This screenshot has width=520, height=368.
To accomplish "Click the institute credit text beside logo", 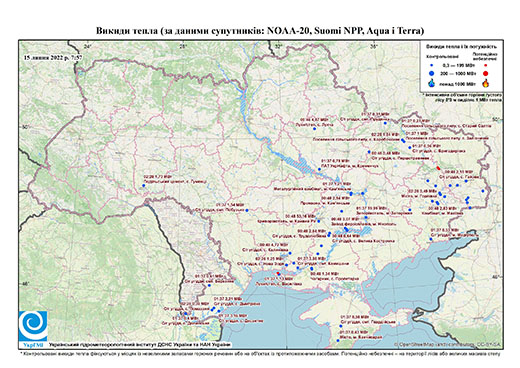I will point(140,345).
